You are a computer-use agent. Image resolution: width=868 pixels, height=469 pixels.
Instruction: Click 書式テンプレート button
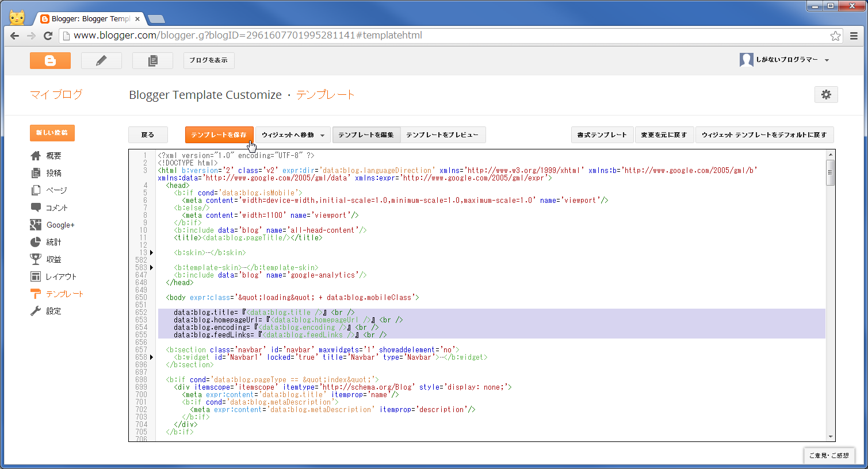click(602, 135)
